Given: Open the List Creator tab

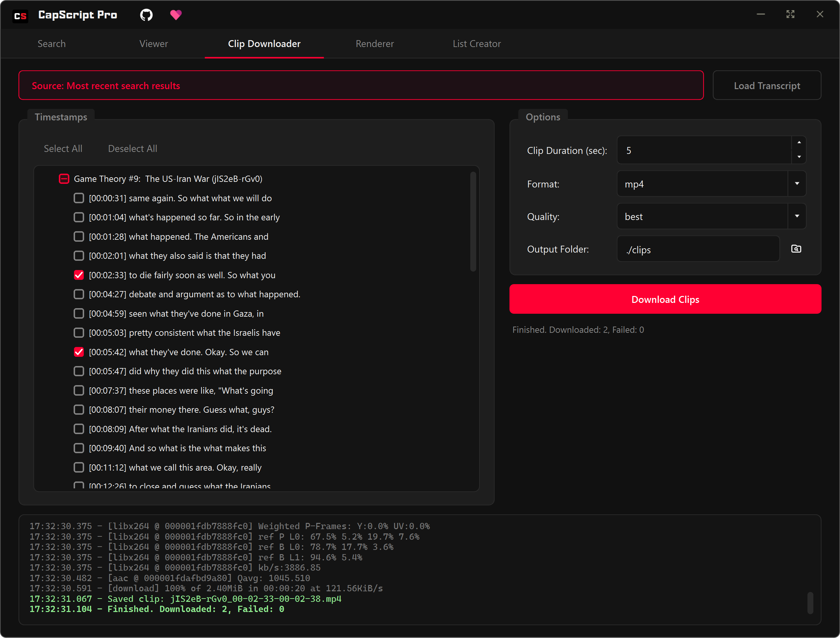Looking at the screenshot, I should (x=477, y=44).
